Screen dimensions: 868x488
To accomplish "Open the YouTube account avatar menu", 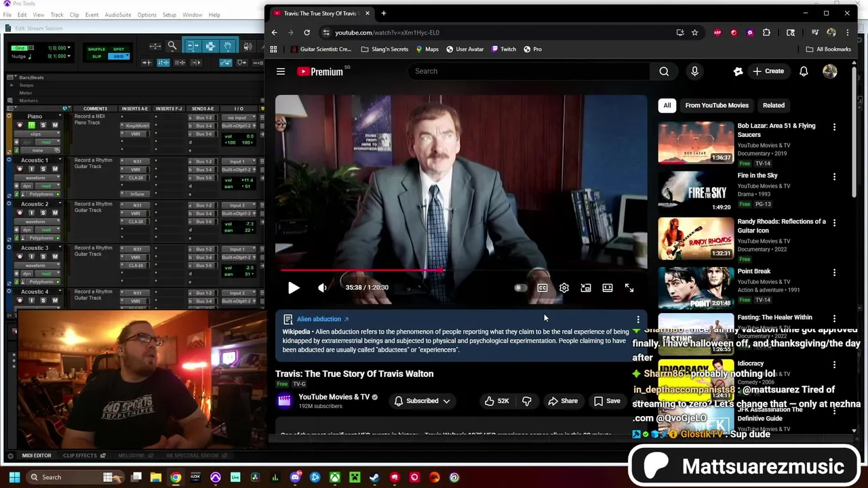I will pos(830,71).
